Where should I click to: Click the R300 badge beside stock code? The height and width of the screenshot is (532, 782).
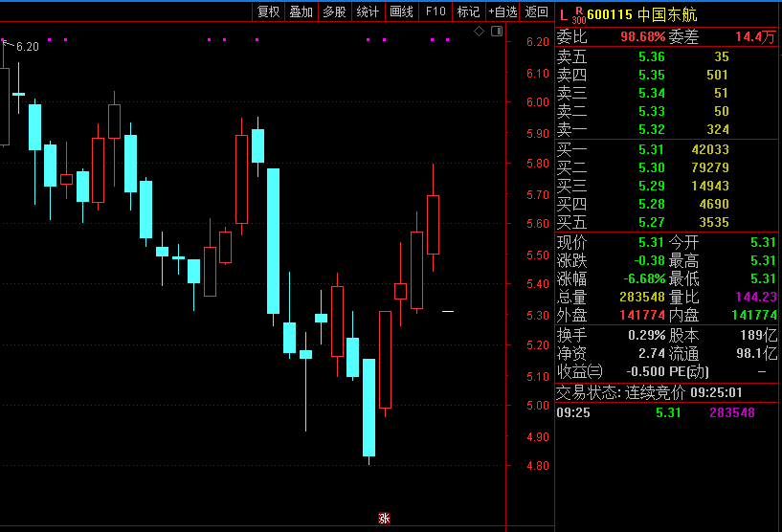point(578,15)
